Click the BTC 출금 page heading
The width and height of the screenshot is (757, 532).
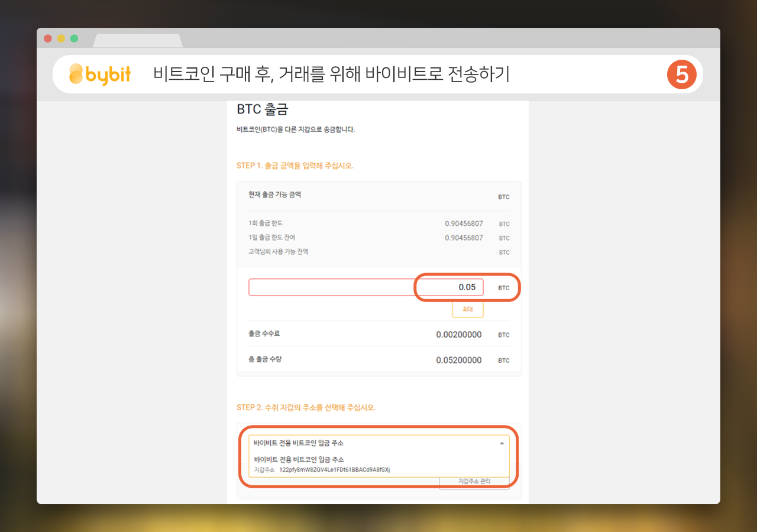(262, 109)
